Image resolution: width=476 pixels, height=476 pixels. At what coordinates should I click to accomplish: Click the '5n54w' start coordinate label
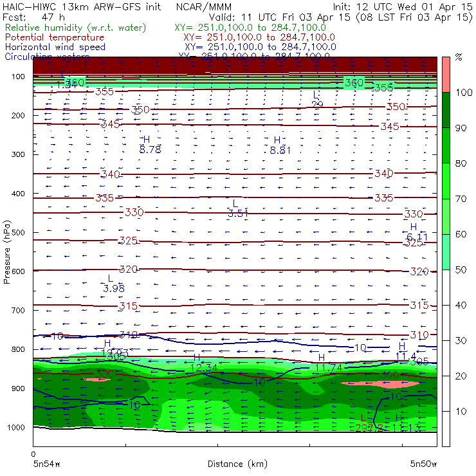click(47, 464)
